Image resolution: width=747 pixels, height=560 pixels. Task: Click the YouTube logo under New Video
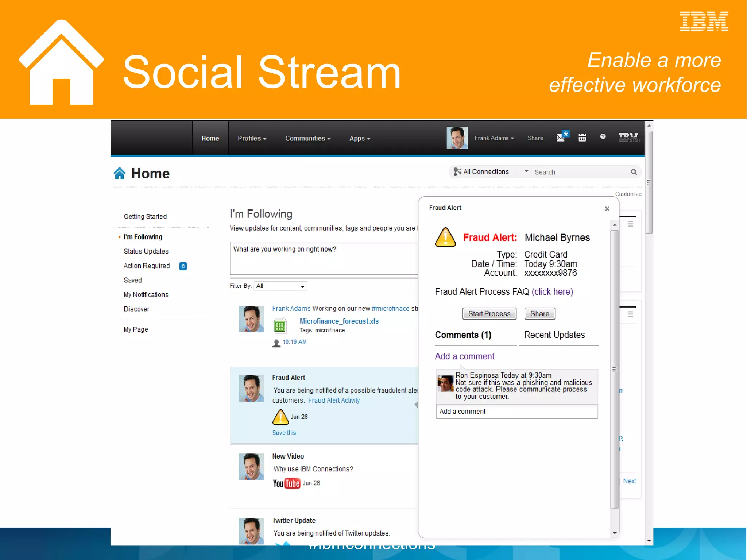click(x=287, y=483)
